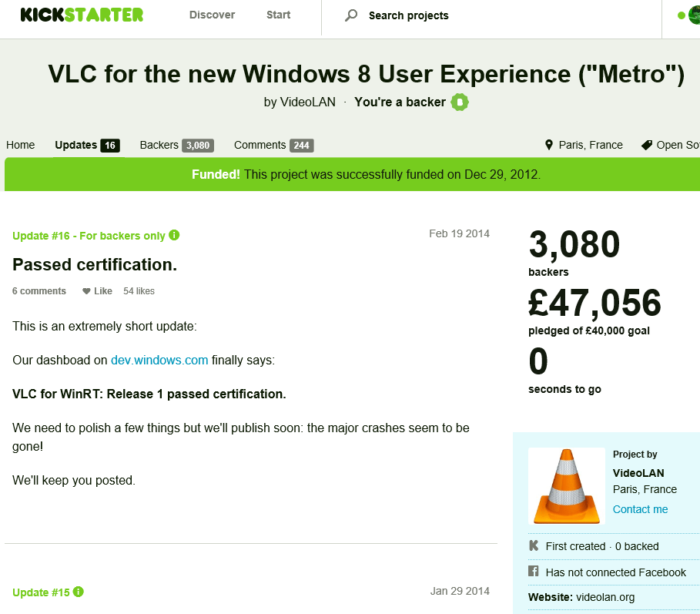Image resolution: width=700 pixels, height=614 pixels.
Task: Click the green backer badge icon
Action: 460,102
